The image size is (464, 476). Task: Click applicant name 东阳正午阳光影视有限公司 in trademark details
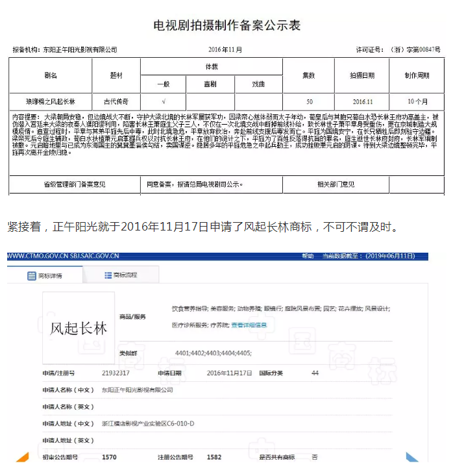point(137,390)
